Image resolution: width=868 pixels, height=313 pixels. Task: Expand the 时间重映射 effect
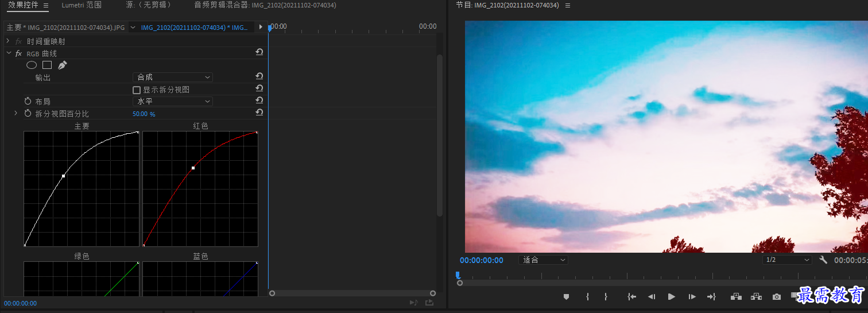tap(8, 41)
